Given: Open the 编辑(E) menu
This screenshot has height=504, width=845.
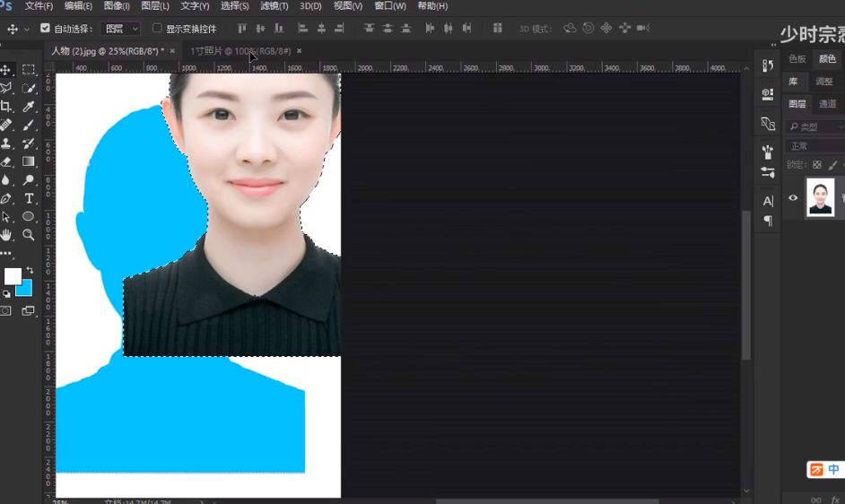Looking at the screenshot, I should point(78,6).
